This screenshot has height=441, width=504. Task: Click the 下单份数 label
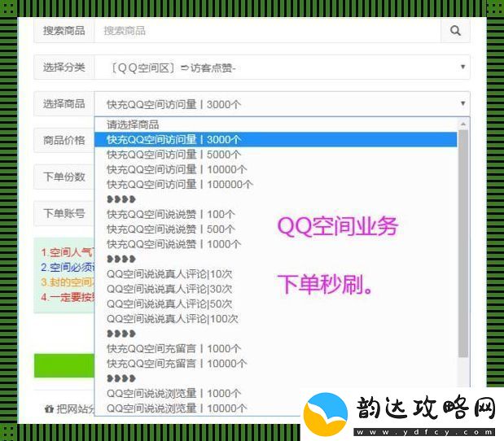point(64,177)
